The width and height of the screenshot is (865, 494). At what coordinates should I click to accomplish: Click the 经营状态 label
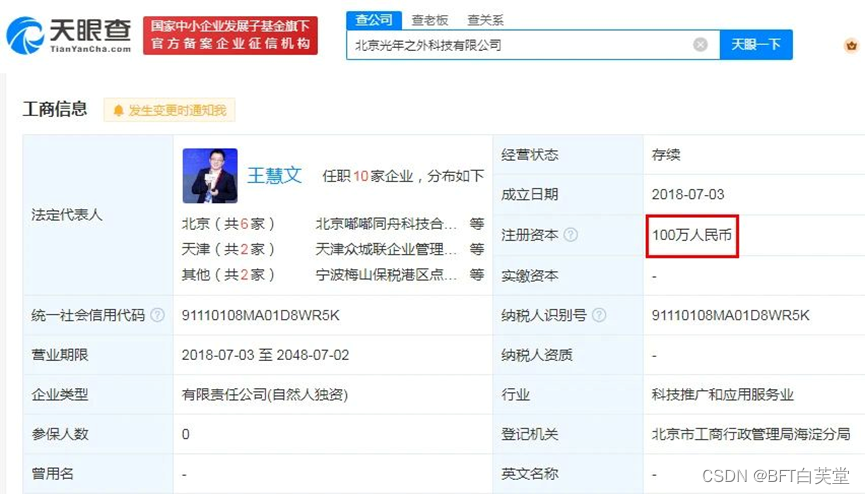(x=530, y=155)
